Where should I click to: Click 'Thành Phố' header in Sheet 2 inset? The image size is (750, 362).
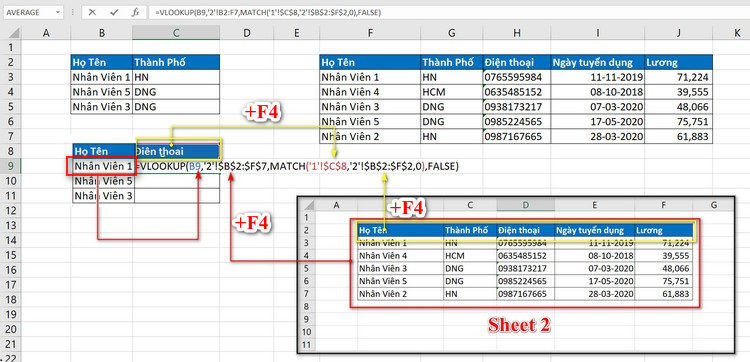pos(470,230)
